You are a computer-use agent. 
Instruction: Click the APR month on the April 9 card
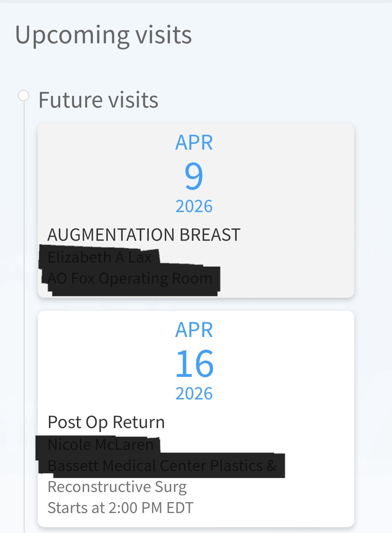click(194, 143)
